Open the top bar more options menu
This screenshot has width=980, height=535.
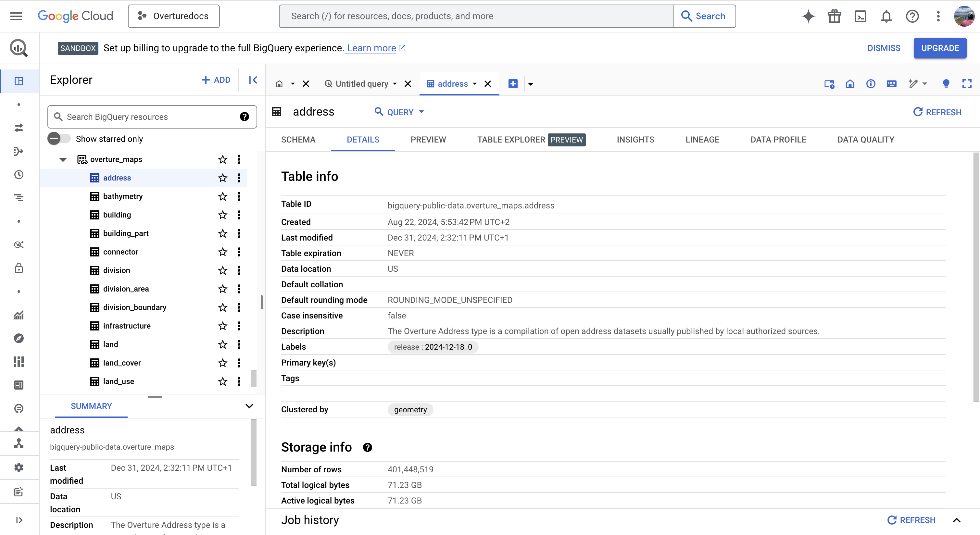(938, 16)
